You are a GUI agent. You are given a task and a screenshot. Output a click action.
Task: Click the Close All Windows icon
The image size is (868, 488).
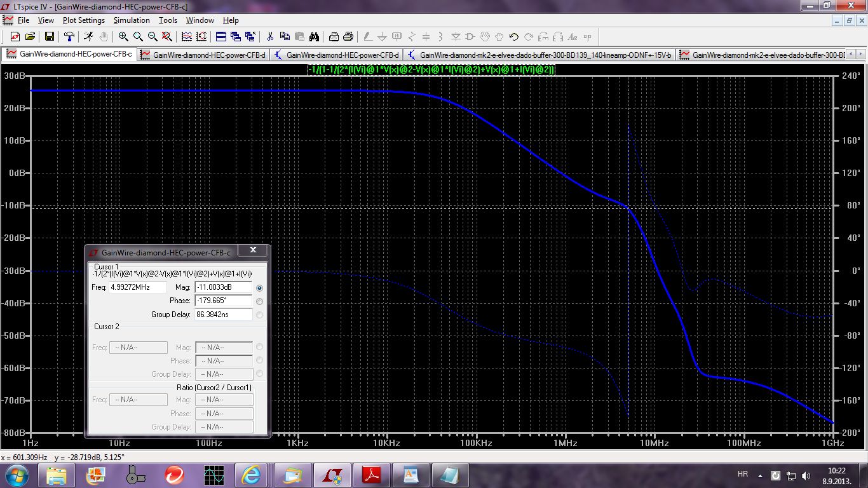pyautogui.click(x=250, y=37)
